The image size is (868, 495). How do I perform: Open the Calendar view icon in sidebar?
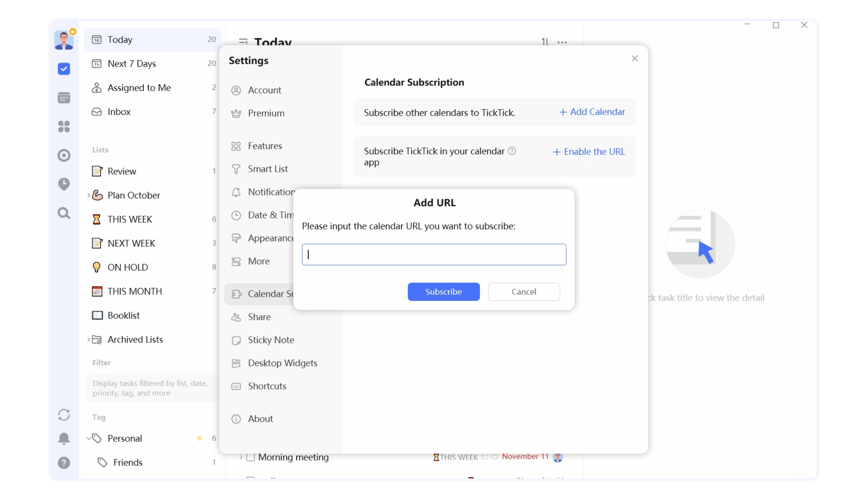(x=64, y=98)
